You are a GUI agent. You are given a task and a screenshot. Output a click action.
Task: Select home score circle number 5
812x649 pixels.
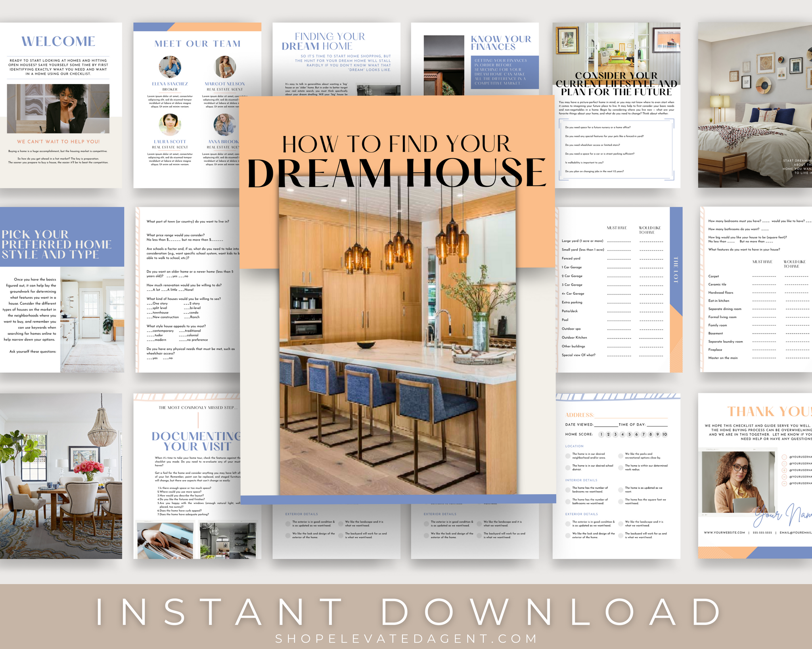tap(629, 434)
